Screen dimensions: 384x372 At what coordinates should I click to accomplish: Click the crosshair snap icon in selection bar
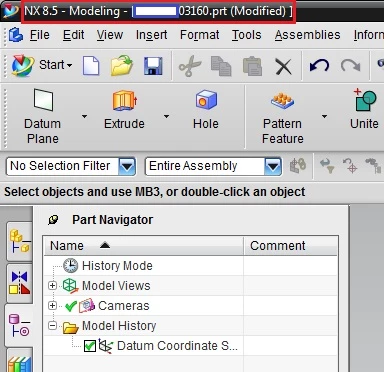[350, 166]
